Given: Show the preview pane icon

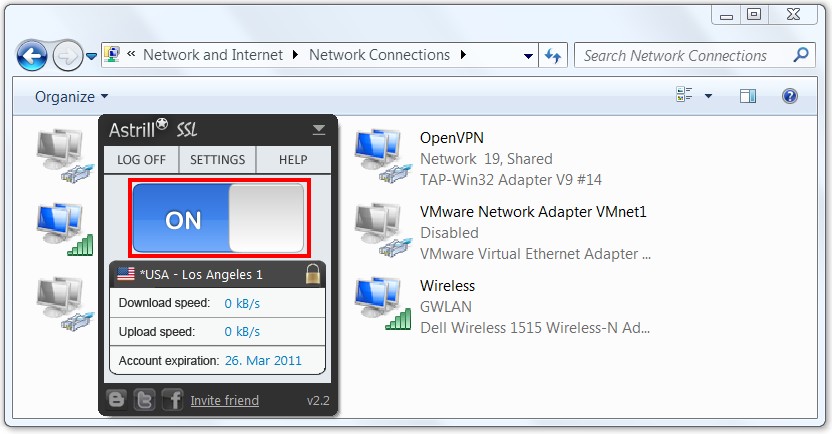Looking at the screenshot, I should (748, 96).
